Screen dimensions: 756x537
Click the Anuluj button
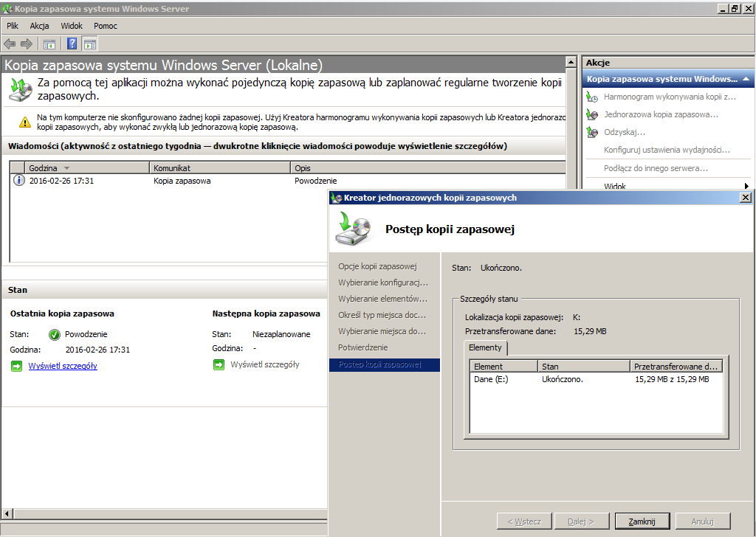point(703,521)
